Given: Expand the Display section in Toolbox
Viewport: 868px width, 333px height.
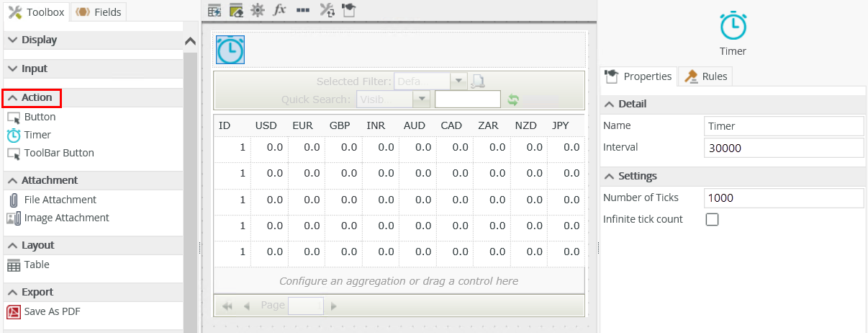Looking at the screenshot, I should 39,40.
